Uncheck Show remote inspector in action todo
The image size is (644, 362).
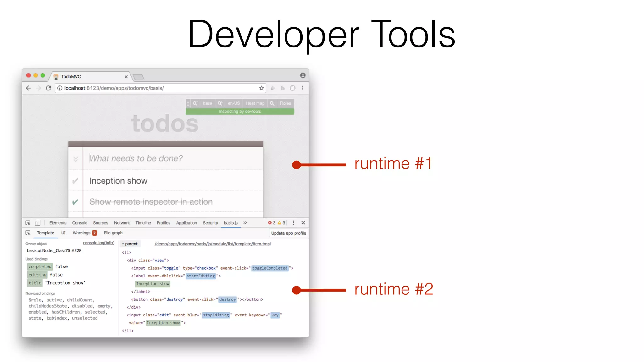click(x=75, y=202)
